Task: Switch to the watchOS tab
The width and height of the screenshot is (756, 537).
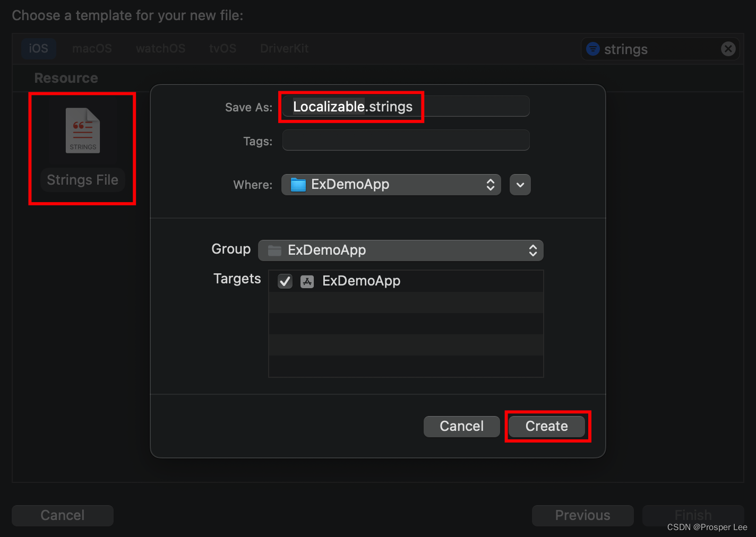Action: pyautogui.click(x=161, y=48)
